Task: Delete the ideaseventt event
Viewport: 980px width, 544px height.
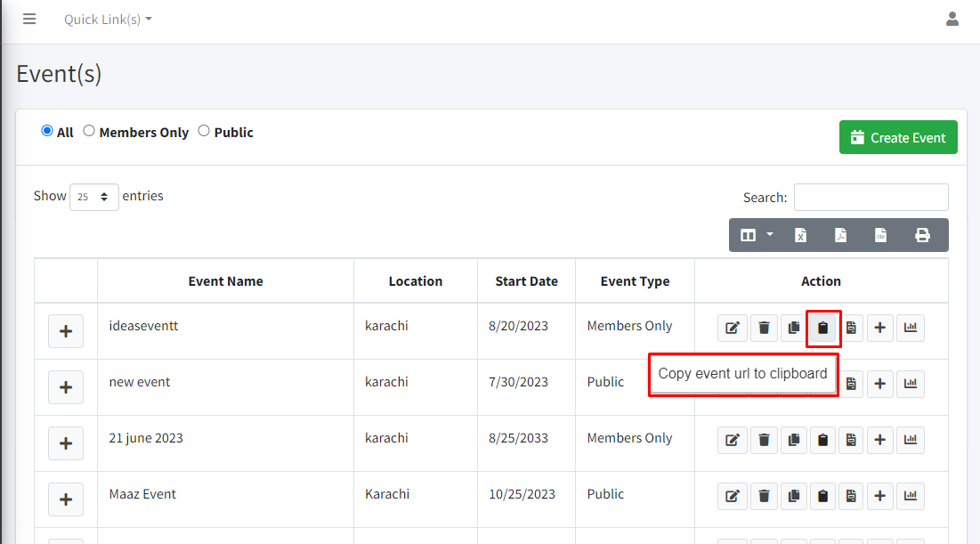Action: click(764, 328)
